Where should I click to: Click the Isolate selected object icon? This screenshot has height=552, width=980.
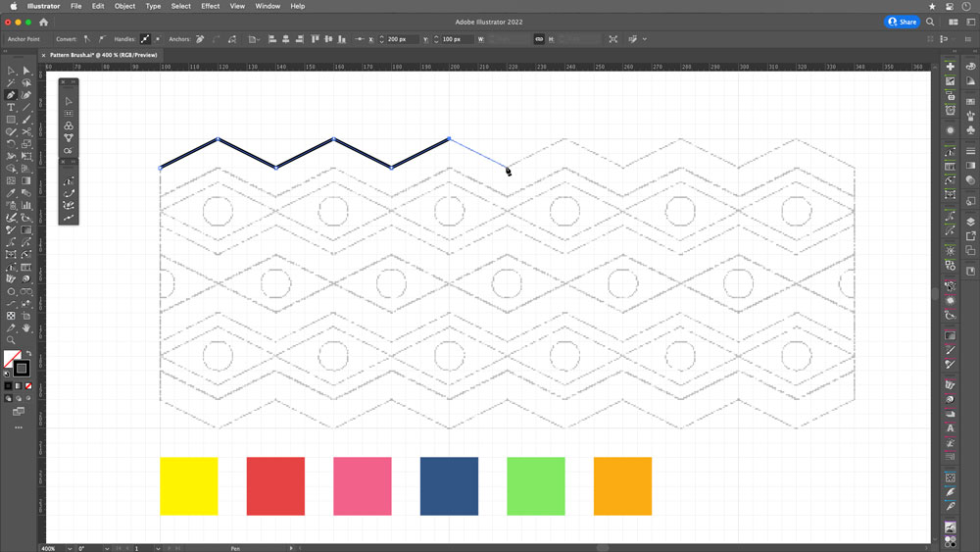(613, 39)
